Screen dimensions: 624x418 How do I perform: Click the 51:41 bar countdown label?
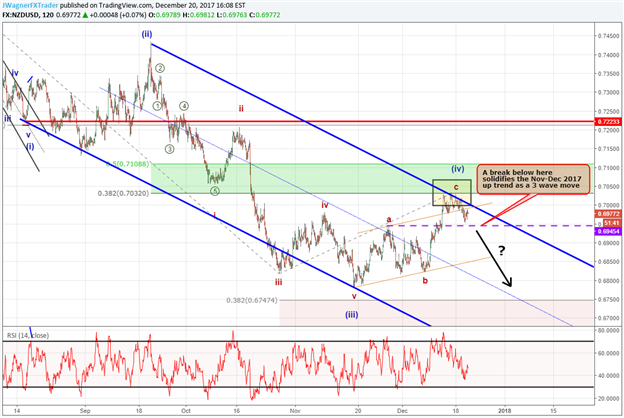pyautogui.click(x=612, y=223)
